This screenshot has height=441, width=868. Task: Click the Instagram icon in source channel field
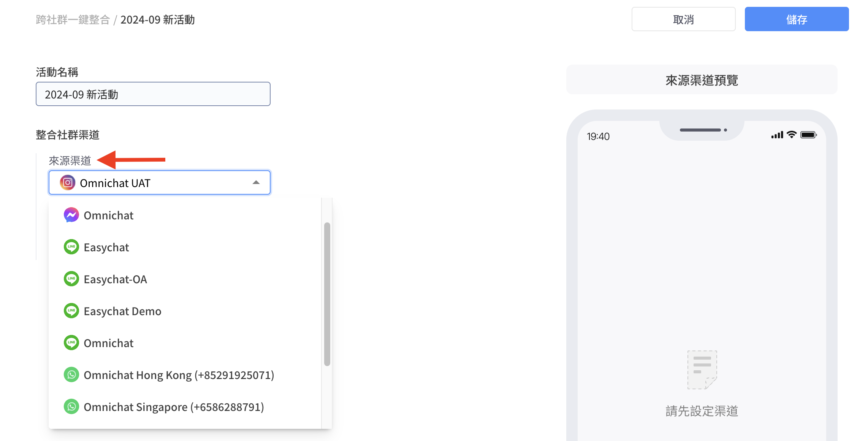click(67, 183)
